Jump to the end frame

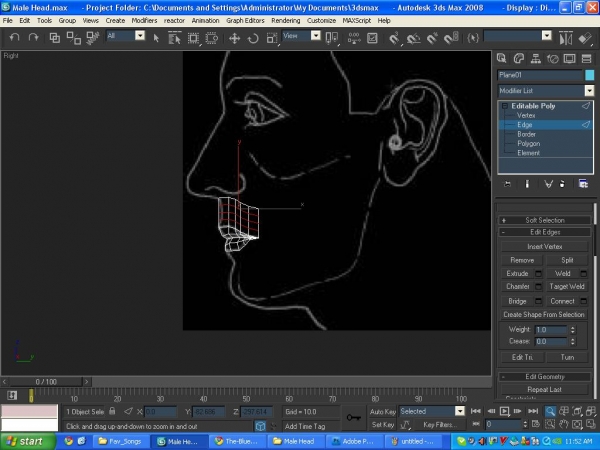(x=533, y=411)
